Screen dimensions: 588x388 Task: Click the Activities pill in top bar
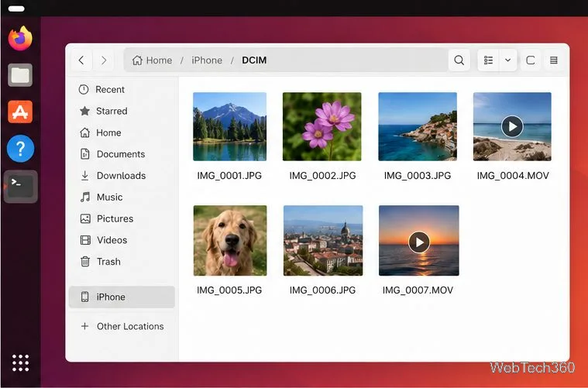16,9
